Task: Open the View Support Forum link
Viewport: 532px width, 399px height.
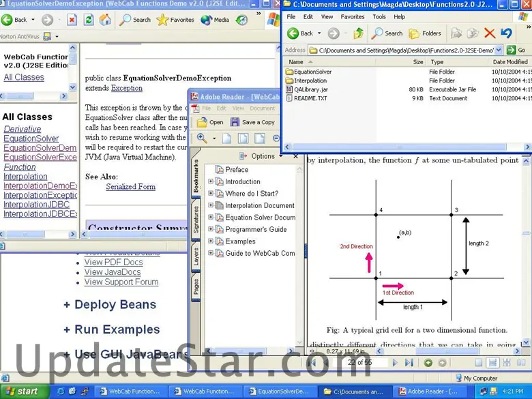Action: [121, 282]
